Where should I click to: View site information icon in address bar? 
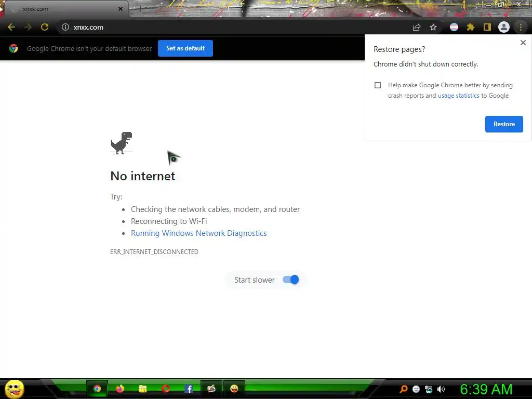(65, 27)
